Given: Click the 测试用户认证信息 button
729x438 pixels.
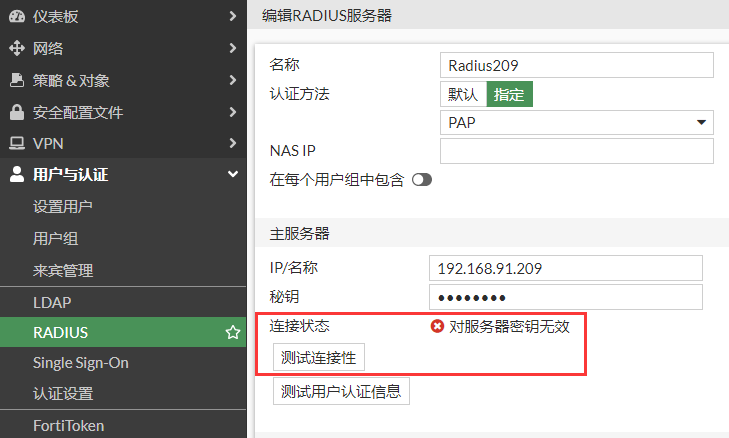Looking at the screenshot, I should tap(341, 391).
